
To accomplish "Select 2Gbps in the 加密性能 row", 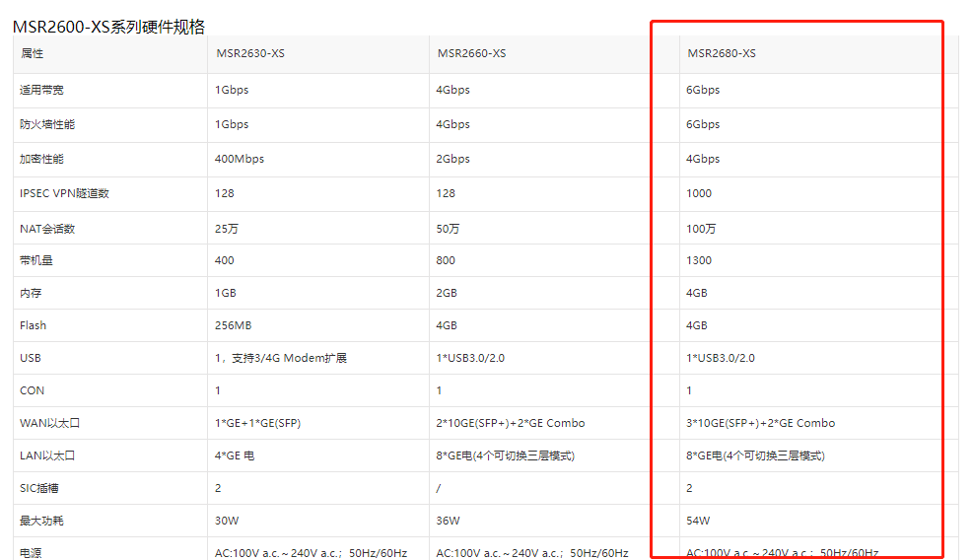I will pos(453,159).
